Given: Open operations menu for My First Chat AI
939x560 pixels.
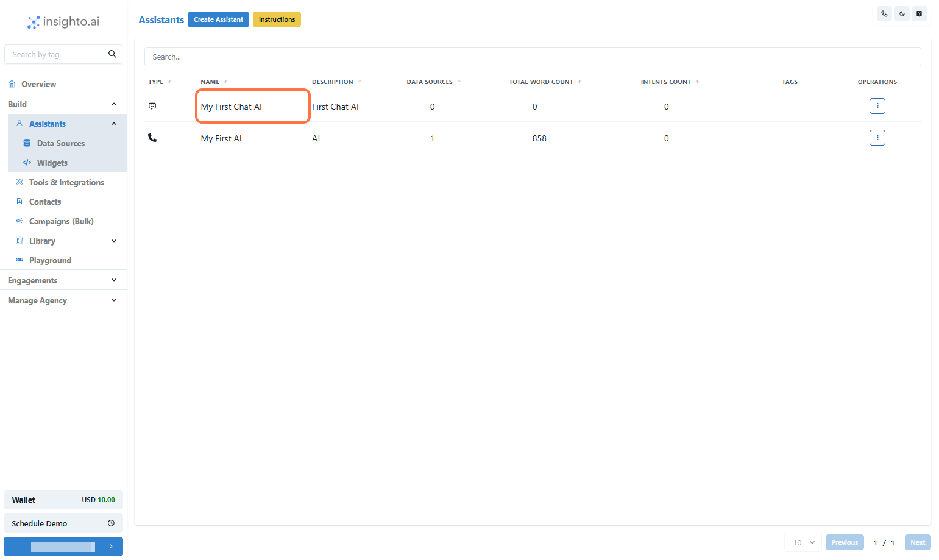Looking at the screenshot, I should tap(877, 106).
